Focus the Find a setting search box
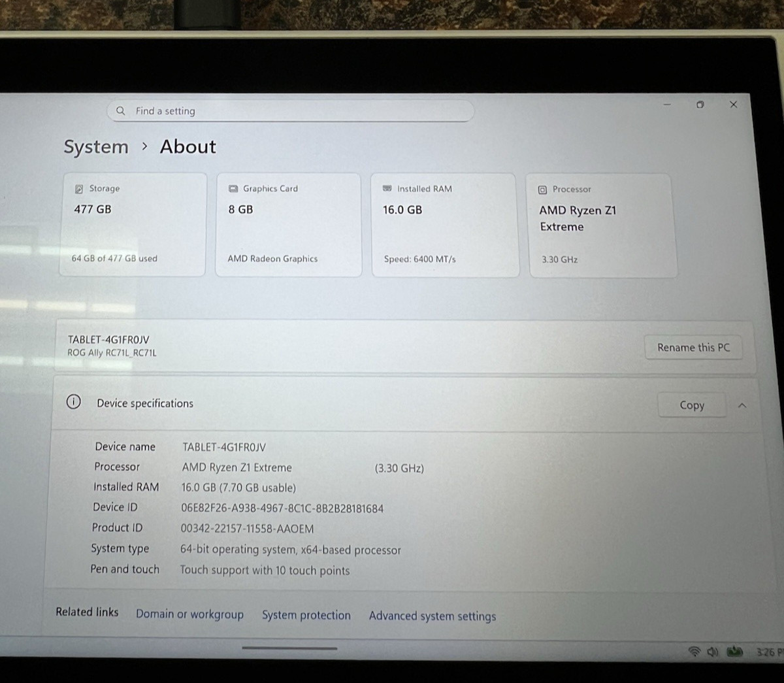 (x=291, y=110)
